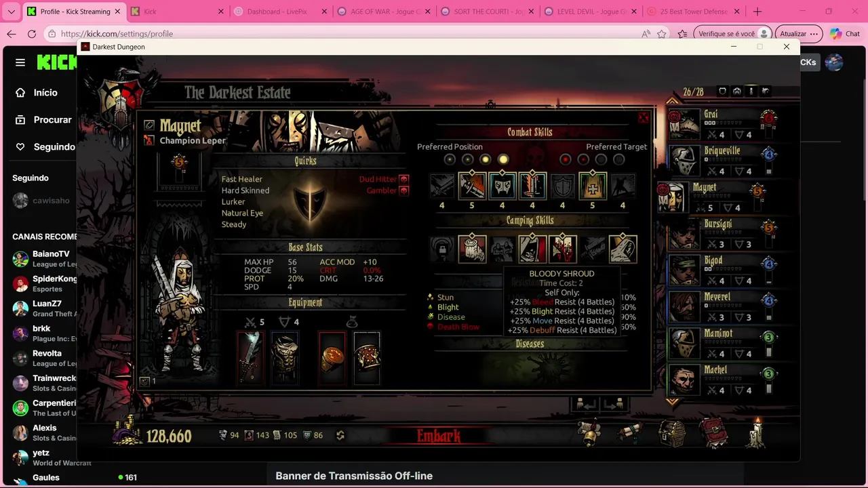This screenshot has width=868, height=488.
Task: Click the rename hero pencil icon
Action: 149,125
